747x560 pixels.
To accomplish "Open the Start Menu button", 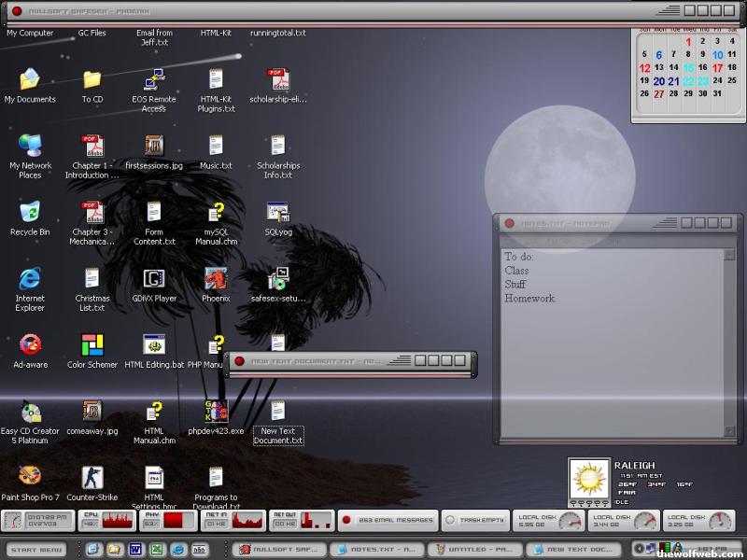I will 38,550.
